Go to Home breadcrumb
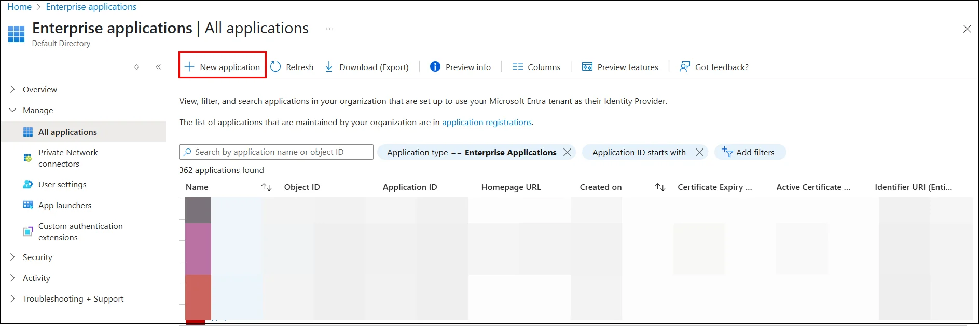Image resolution: width=980 pixels, height=326 pixels. pos(20,7)
